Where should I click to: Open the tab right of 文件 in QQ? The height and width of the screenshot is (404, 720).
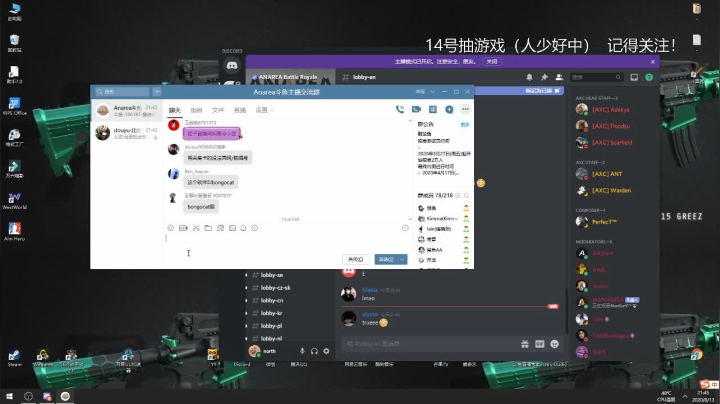[x=240, y=110]
